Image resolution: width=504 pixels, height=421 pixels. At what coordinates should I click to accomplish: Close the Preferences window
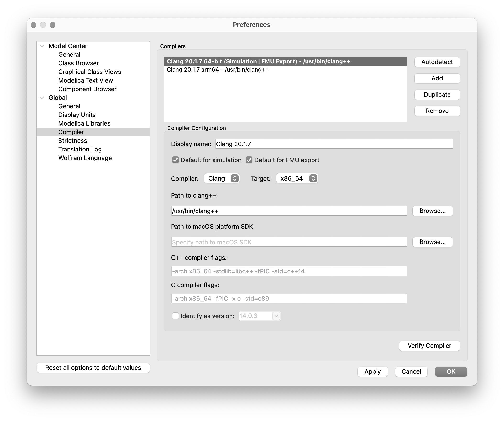click(34, 25)
